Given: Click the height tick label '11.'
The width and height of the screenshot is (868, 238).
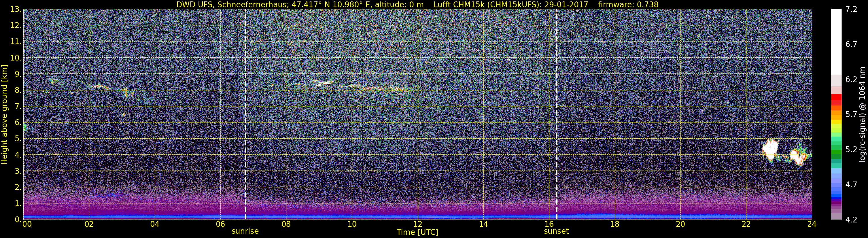Looking at the screenshot, I should (16, 42).
